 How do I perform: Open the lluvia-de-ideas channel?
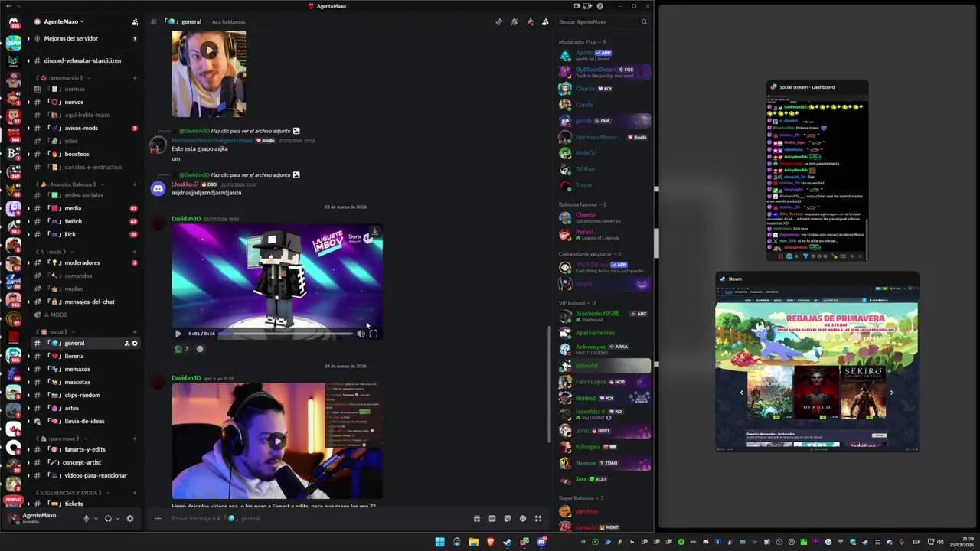[x=84, y=421]
